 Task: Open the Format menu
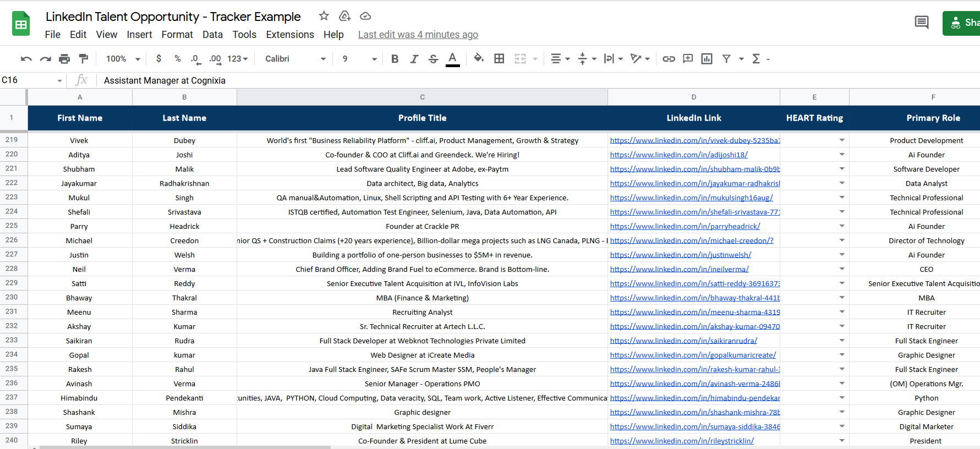[177, 35]
